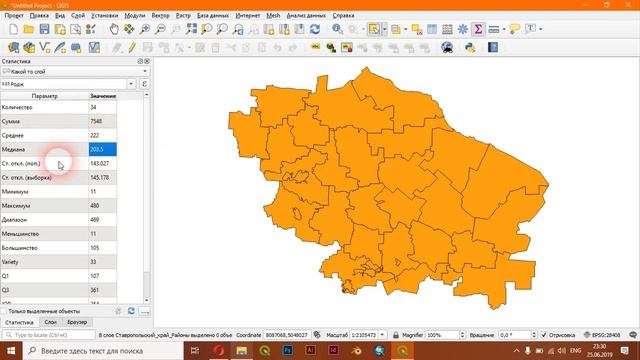Screen dimensions: 640x360
Task: Adjust the Magnifier spin box arrows
Action: [462, 335]
